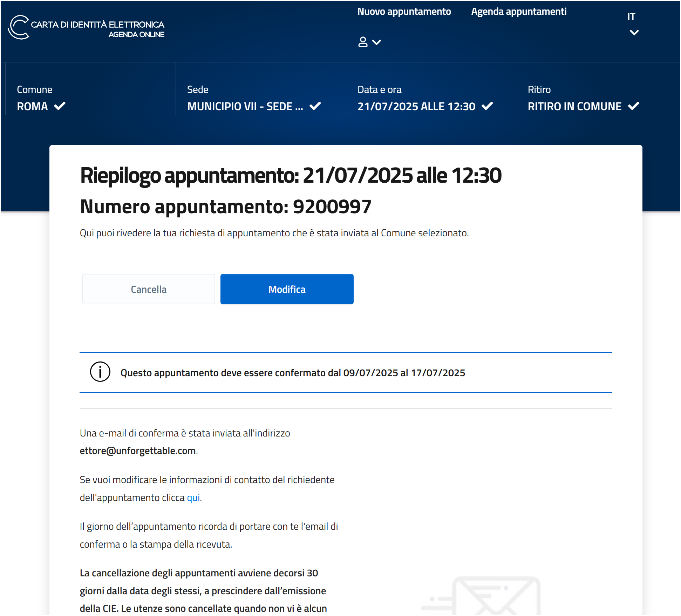Follow the 'qui' link

193,497
